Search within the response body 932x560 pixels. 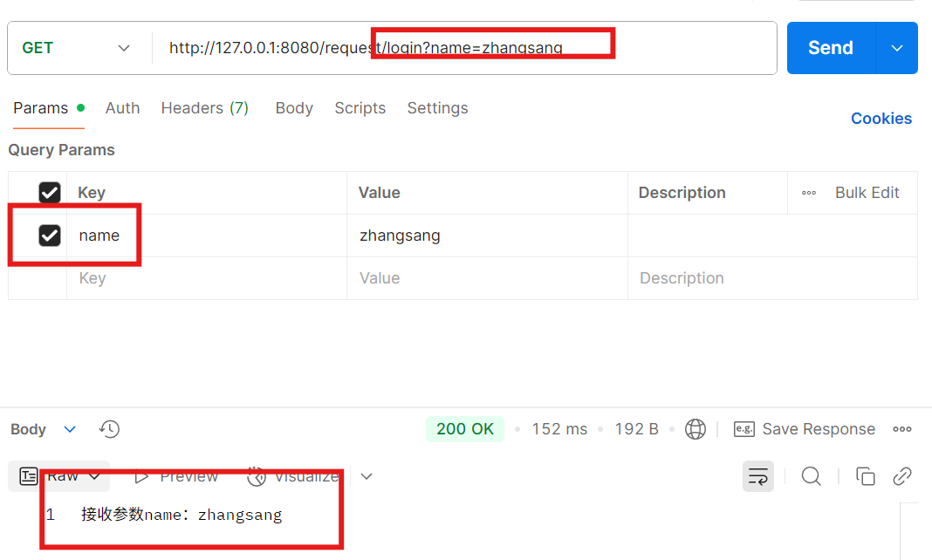[x=812, y=476]
